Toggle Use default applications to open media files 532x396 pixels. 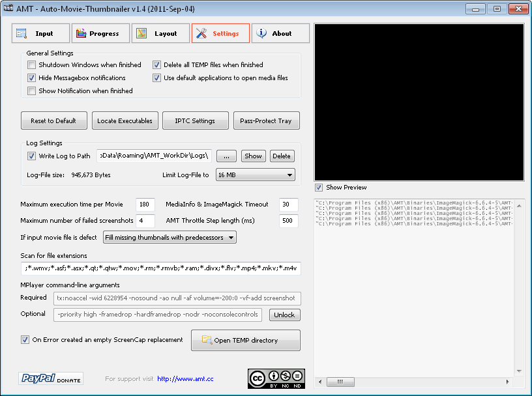pyautogui.click(x=156, y=78)
